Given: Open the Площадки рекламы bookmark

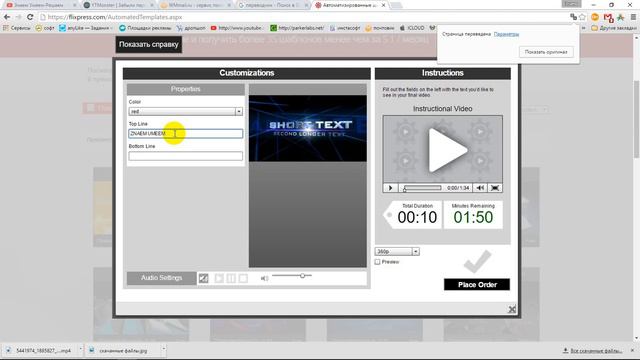Looking at the screenshot, I should click(x=145, y=28).
